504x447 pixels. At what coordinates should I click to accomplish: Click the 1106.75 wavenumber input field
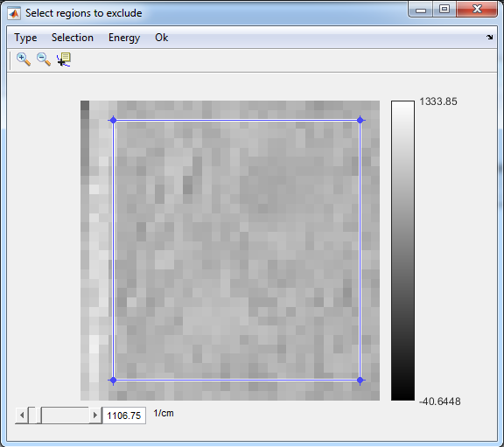[124, 416]
